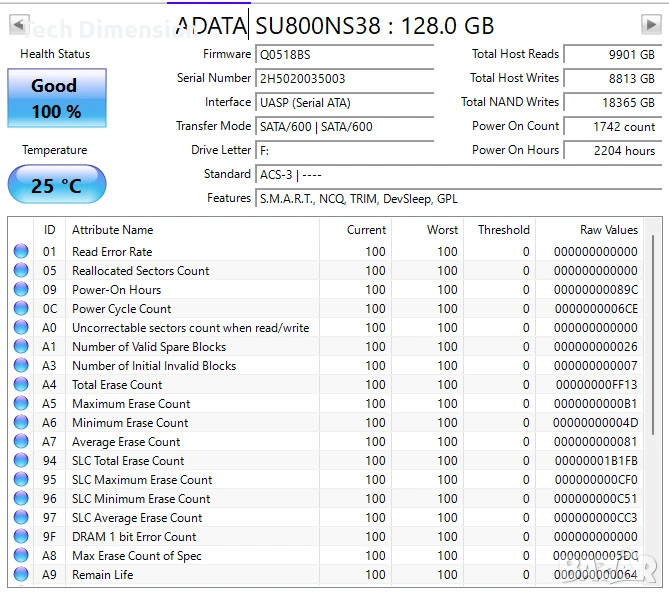Click the status icon for Average Erase Count
This screenshot has width=669, height=596.
click(x=21, y=442)
